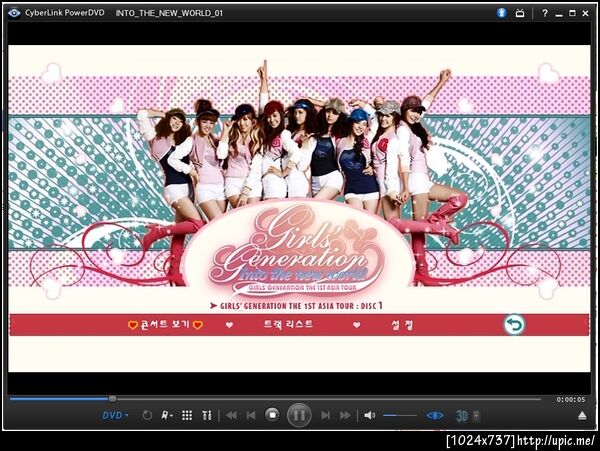
Task: Minimize the PowerDVD window
Action: click(559, 14)
